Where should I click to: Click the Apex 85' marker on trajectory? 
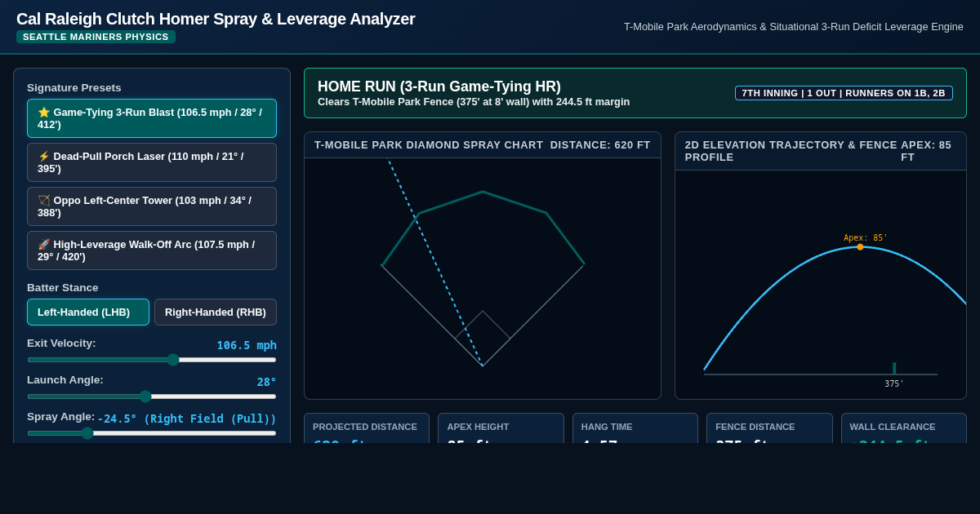pos(860,246)
